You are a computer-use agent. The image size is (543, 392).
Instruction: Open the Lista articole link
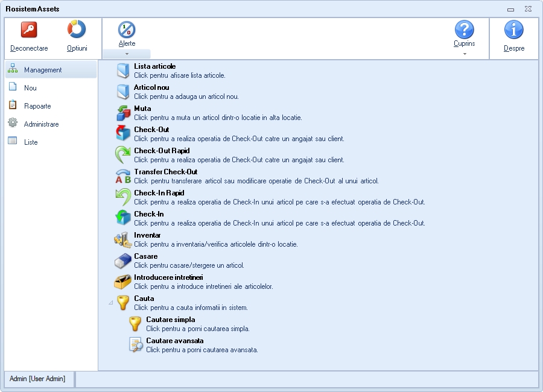click(154, 66)
